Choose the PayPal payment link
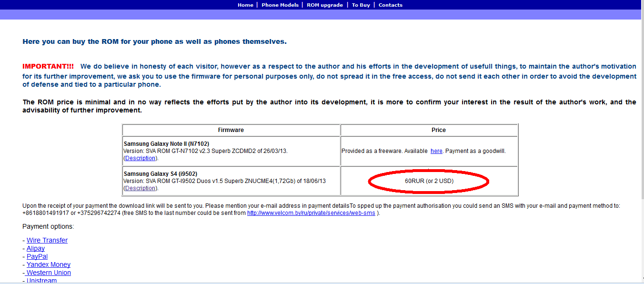 (x=37, y=256)
